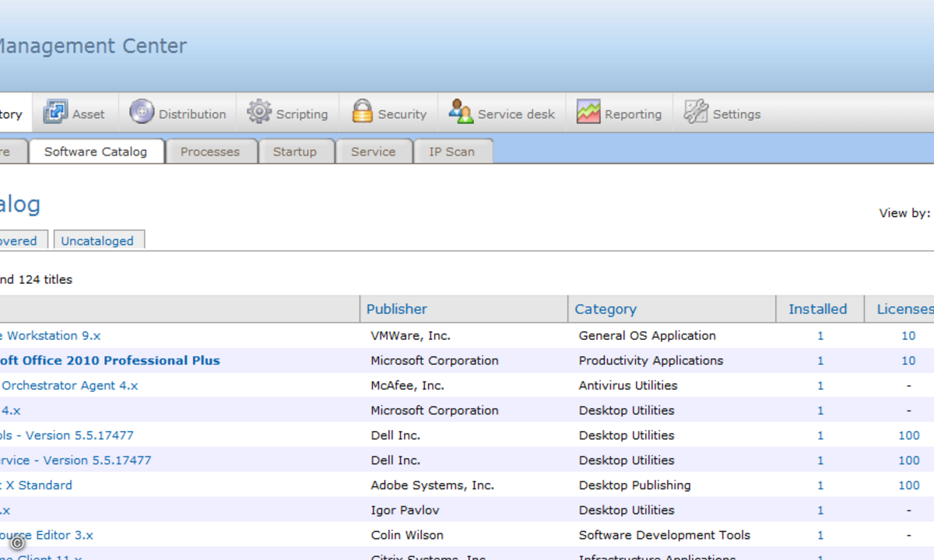This screenshot has width=934, height=560.
Task: Sort the table by Installed column
Action: coord(817,309)
